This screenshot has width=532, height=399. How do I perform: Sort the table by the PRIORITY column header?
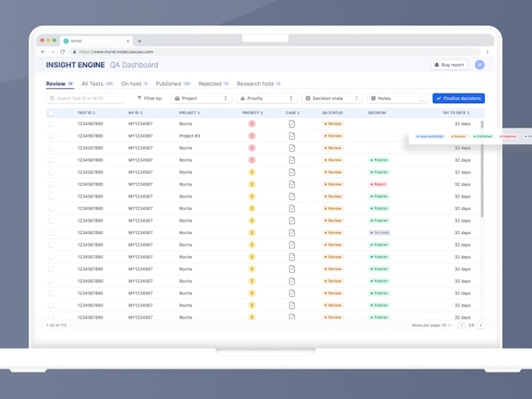tap(253, 112)
